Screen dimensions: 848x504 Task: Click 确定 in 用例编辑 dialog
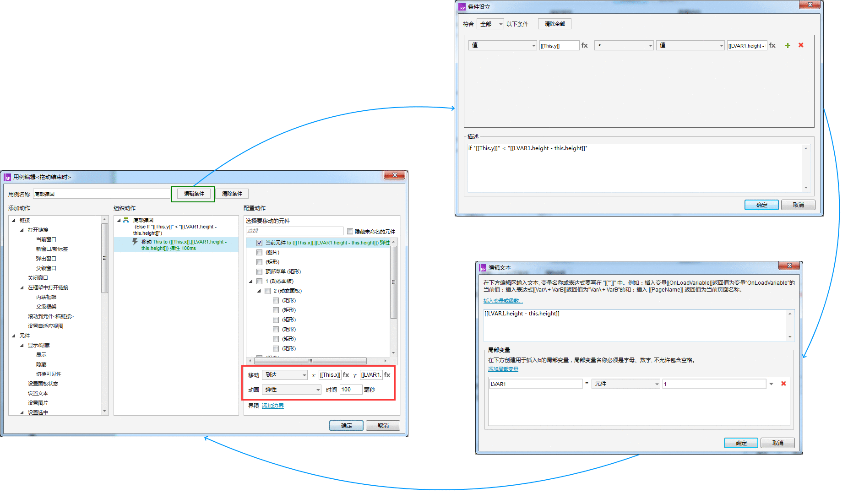(346, 425)
